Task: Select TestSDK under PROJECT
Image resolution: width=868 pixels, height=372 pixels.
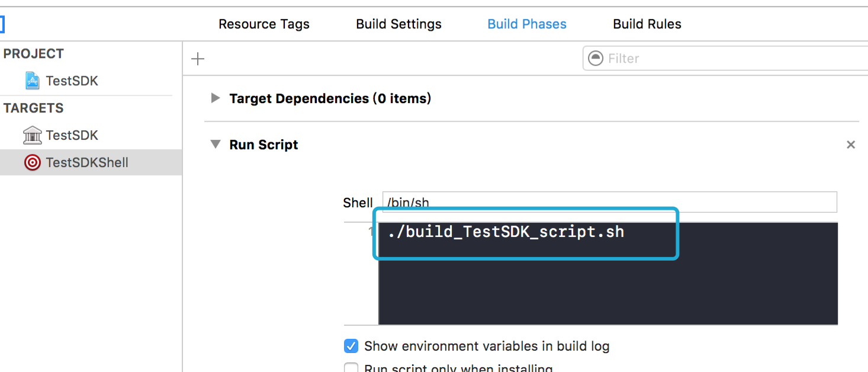Action: tap(72, 81)
